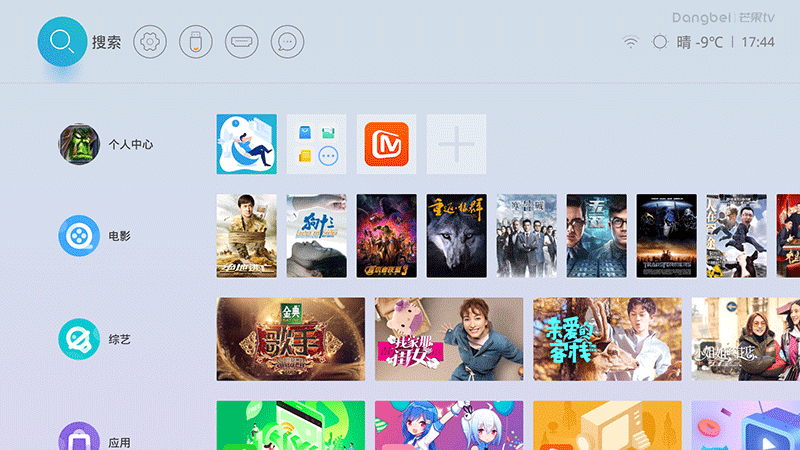Screen dimensions: 800x450
Task: Click the 个人中心 label
Action: click(x=131, y=144)
